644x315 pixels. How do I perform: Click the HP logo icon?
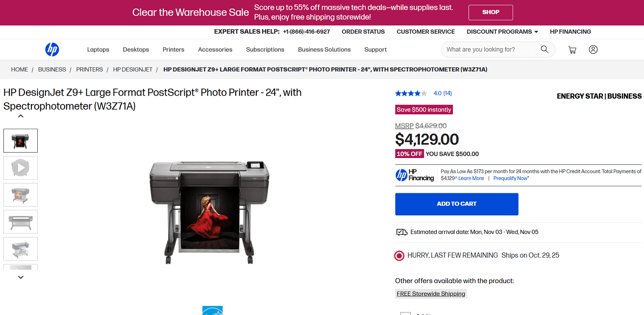point(52,50)
